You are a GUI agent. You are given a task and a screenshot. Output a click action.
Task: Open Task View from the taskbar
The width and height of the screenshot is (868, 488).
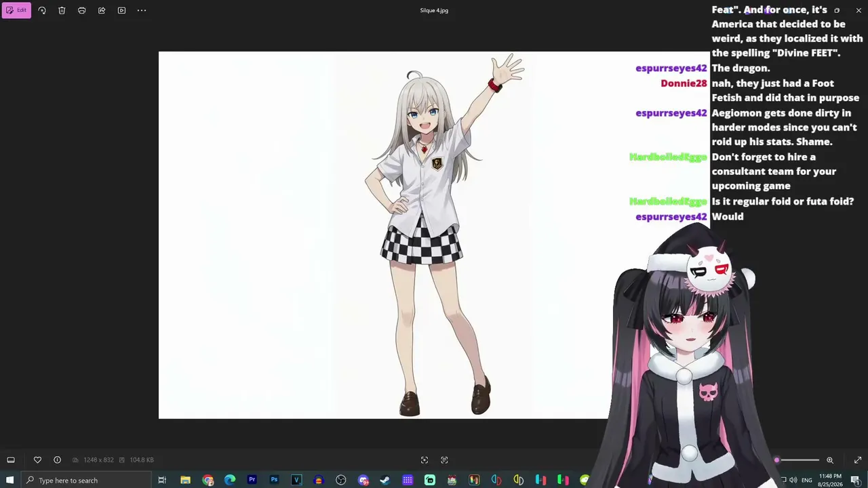(x=162, y=480)
